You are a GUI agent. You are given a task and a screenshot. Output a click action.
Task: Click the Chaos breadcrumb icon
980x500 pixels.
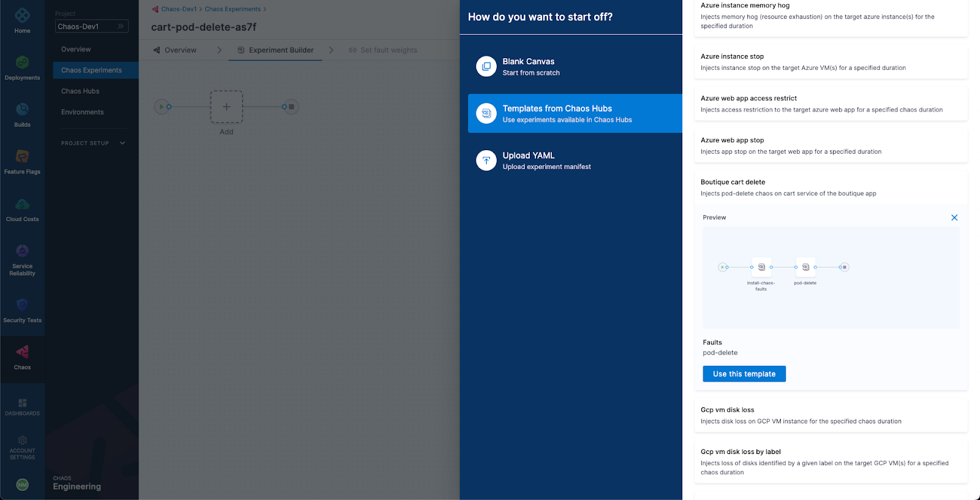tap(155, 9)
